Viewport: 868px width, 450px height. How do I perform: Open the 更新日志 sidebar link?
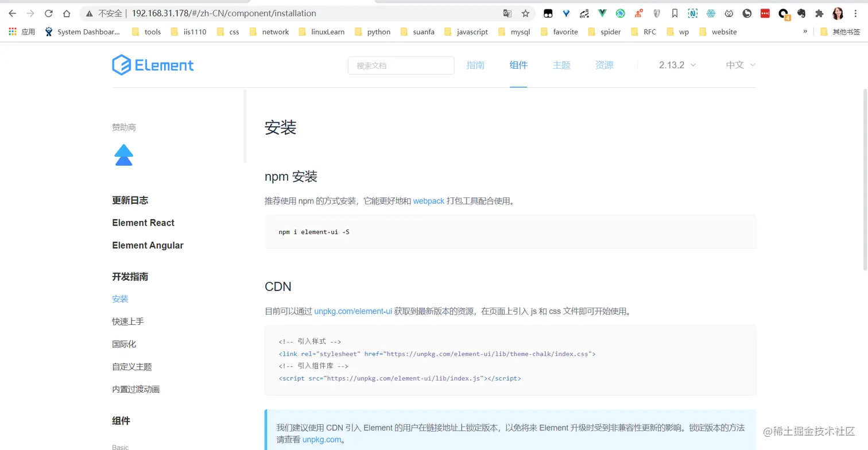pyautogui.click(x=130, y=200)
